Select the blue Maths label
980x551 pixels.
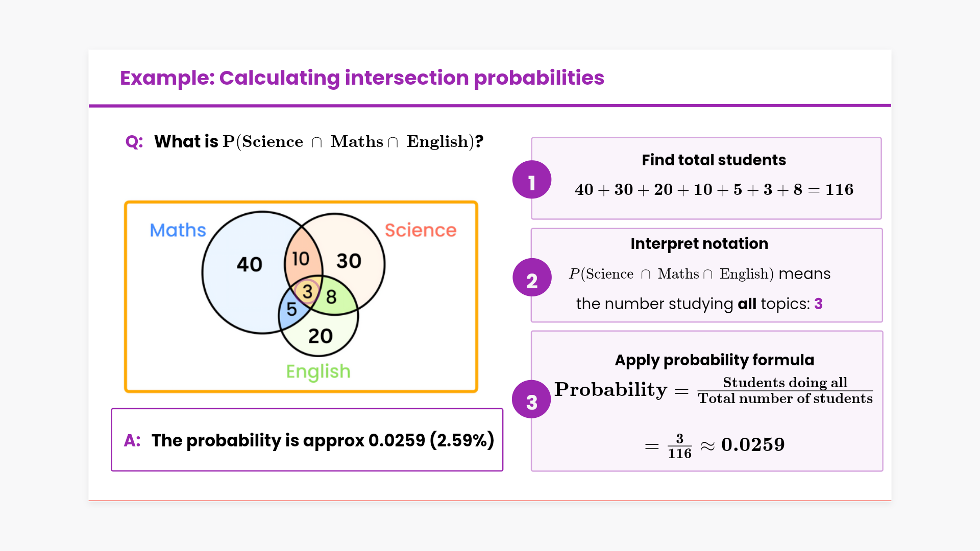178,230
